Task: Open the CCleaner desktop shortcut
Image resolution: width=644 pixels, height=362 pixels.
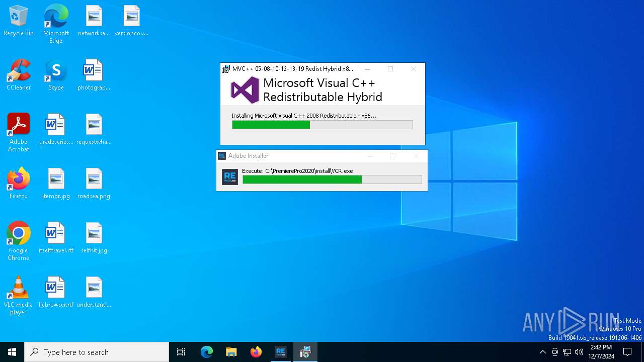Action: (19, 75)
